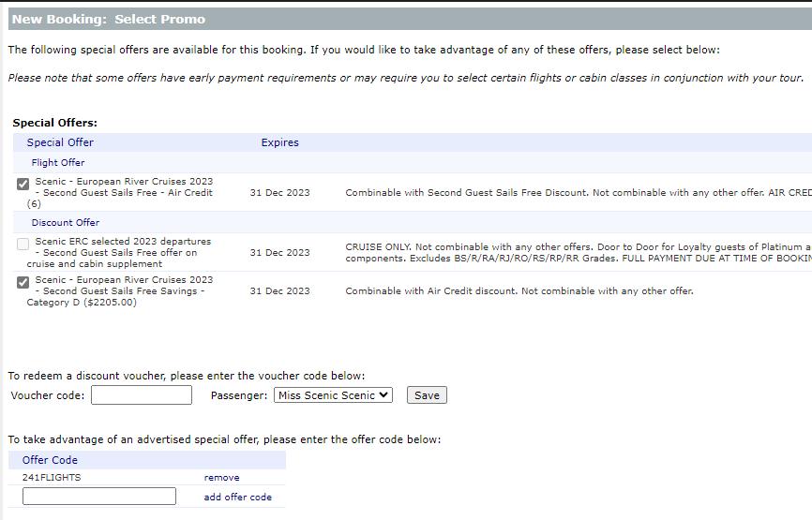812x520 pixels.
Task: Tick the Scenic ERC selected 2023 departures checkbox
Action: [x=23, y=245]
